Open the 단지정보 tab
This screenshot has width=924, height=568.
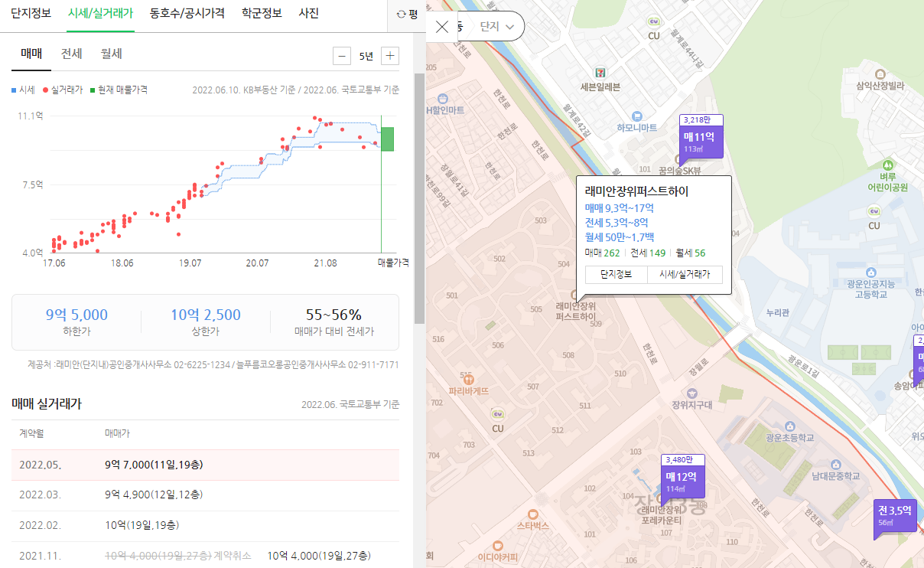coord(31,13)
